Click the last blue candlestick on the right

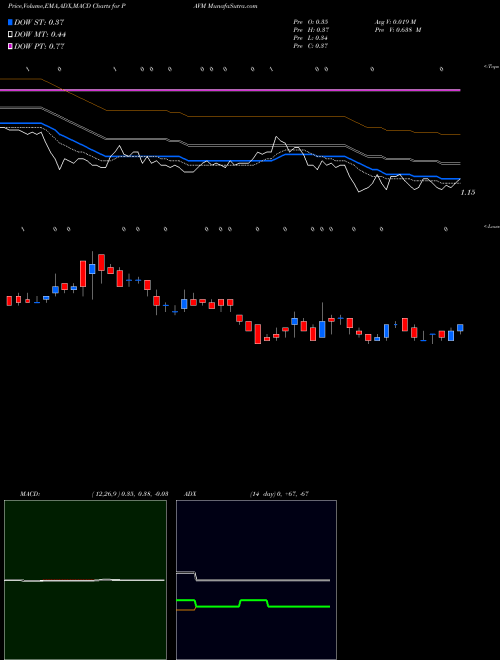click(x=460, y=328)
